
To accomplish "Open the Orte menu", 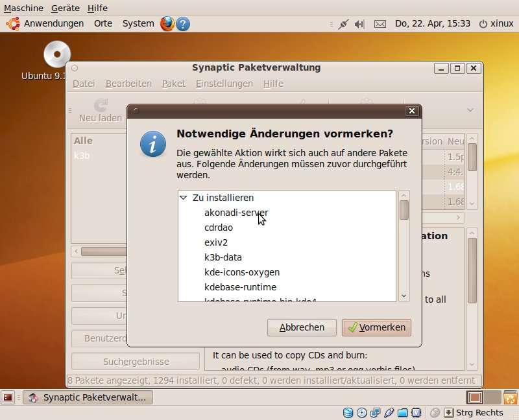I will pyautogui.click(x=103, y=24).
